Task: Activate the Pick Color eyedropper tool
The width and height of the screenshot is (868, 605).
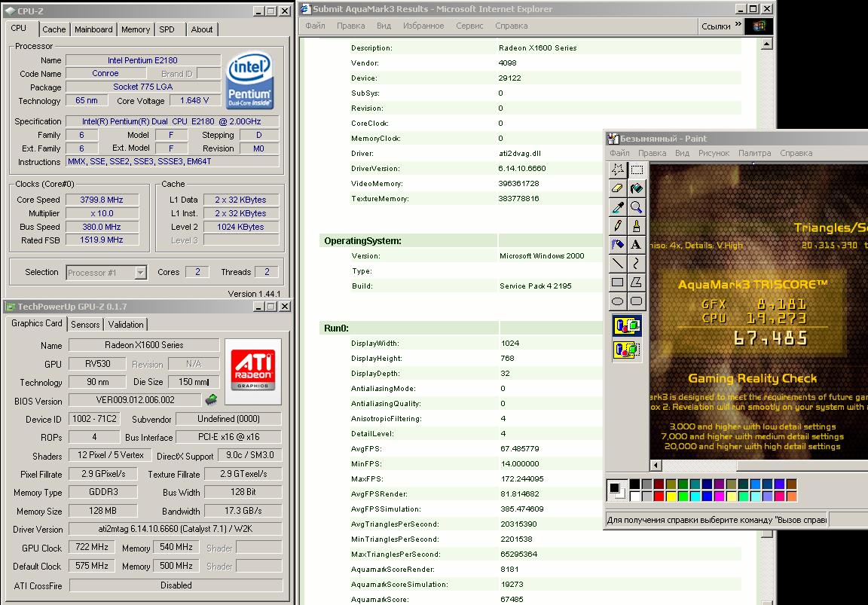Action: point(617,208)
